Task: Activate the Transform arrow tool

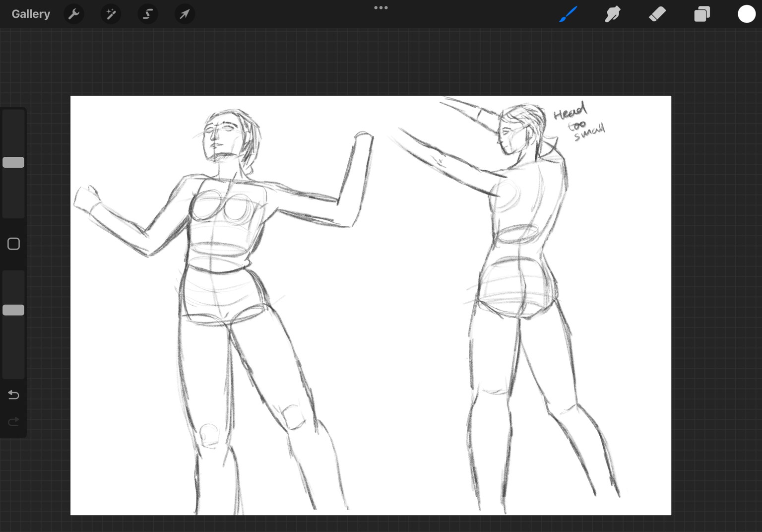Action: pos(185,14)
